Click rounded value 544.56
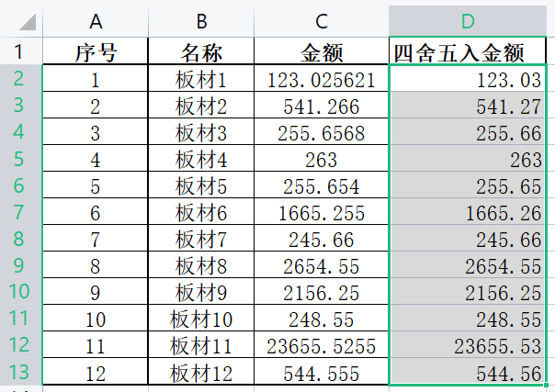Viewport: 555px width, 392px height. point(468,372)
